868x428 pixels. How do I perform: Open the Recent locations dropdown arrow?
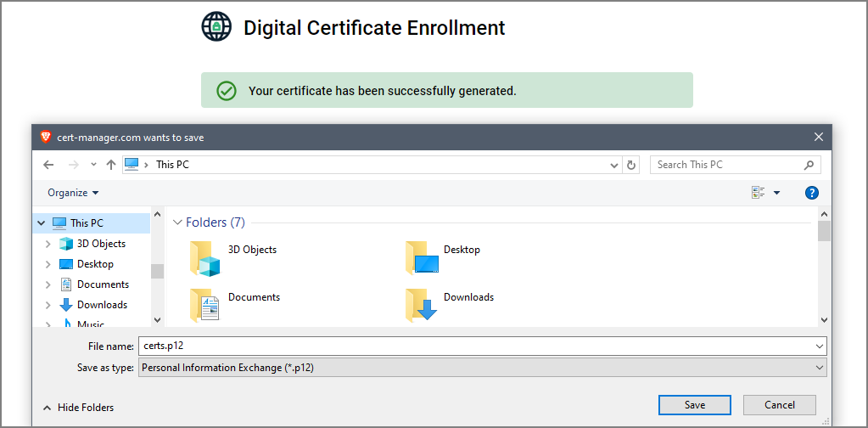tap(93, 165)
